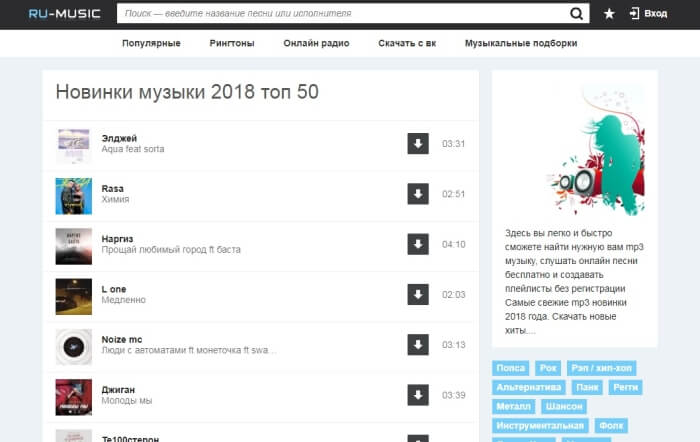Click artist name Noize mc

click(x=122, y=339)
